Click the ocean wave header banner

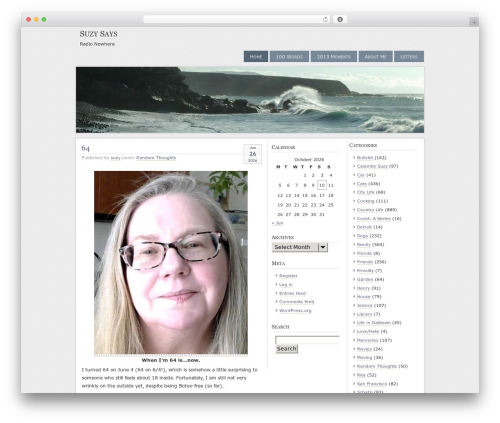click(x=250, y=100)
